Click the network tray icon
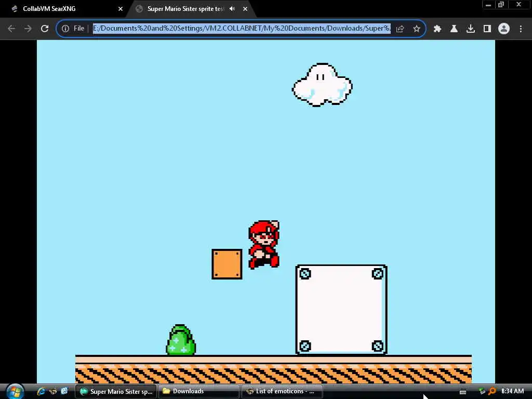The width and height of the screenshot is (532, 399). [482, 392]
